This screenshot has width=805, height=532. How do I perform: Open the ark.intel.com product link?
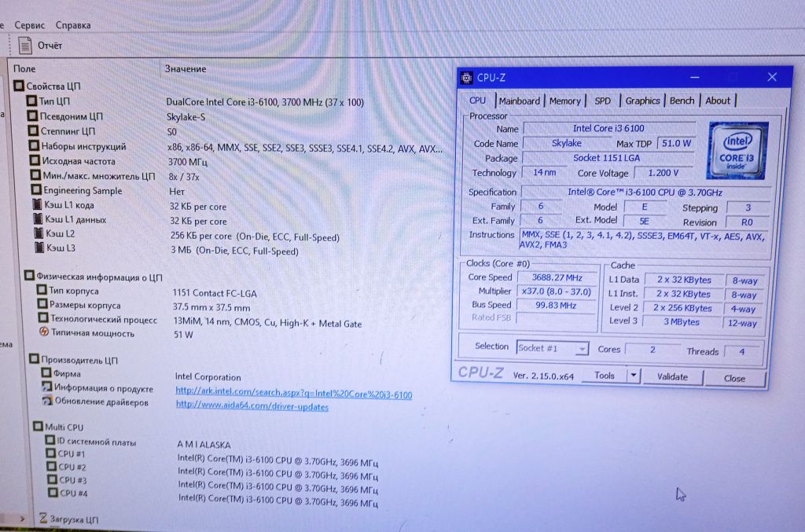[x=294, y=392]
